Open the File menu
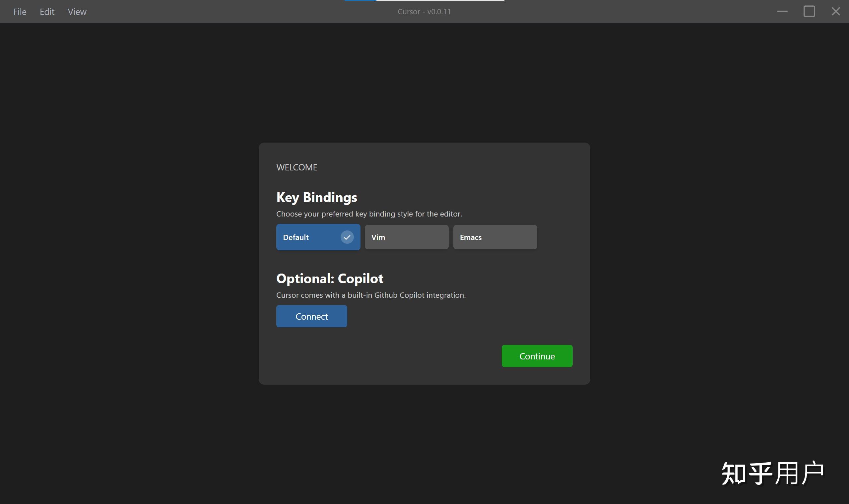849x504 pixels. [20, 12]
